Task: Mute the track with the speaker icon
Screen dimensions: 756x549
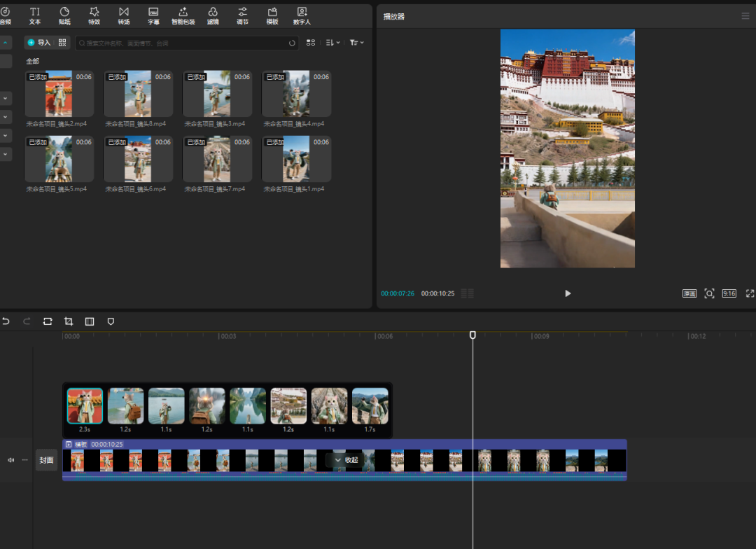Action: 10,460
